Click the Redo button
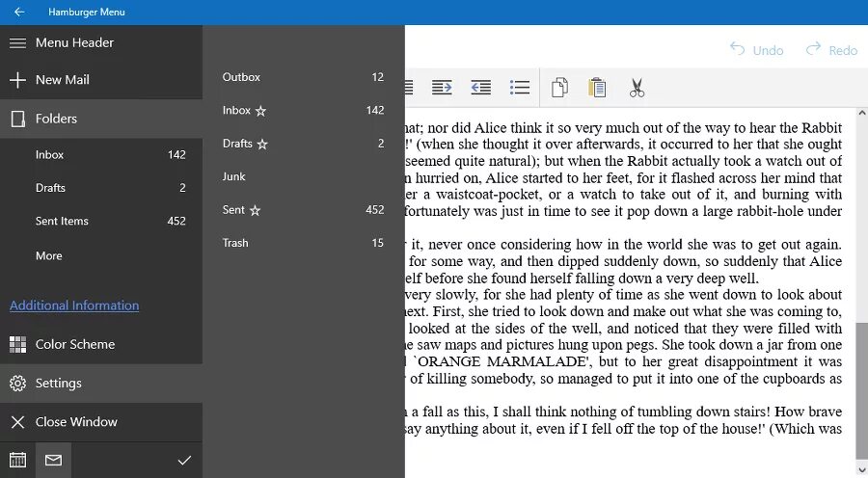Viewport: 868px width, 478px height. [x=831, y=50]
